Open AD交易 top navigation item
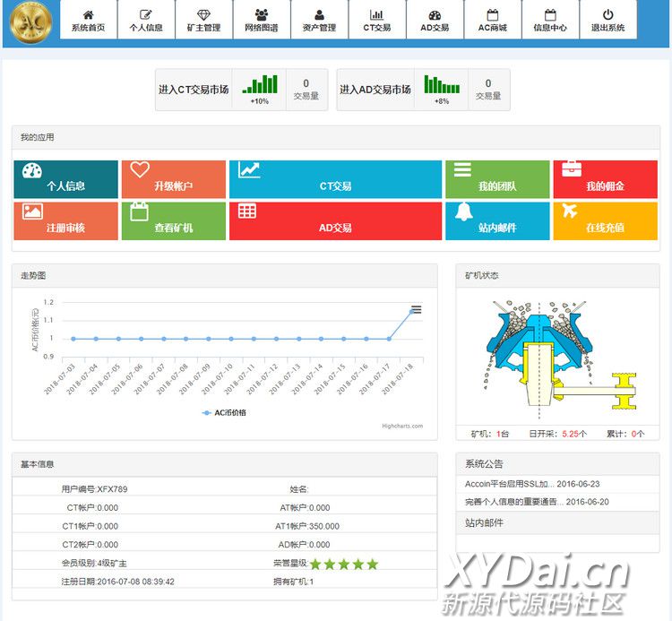672x621 pixels. click(435, 20)
